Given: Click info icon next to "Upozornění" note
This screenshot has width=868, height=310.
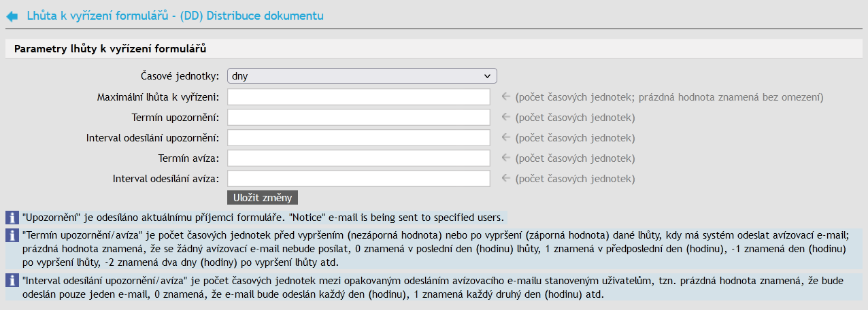Looking at the screenshot, I should pos(12,218).
